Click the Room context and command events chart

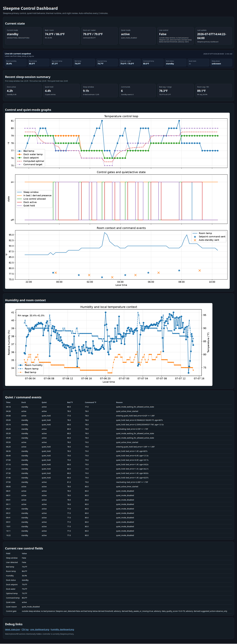point(121,255)
